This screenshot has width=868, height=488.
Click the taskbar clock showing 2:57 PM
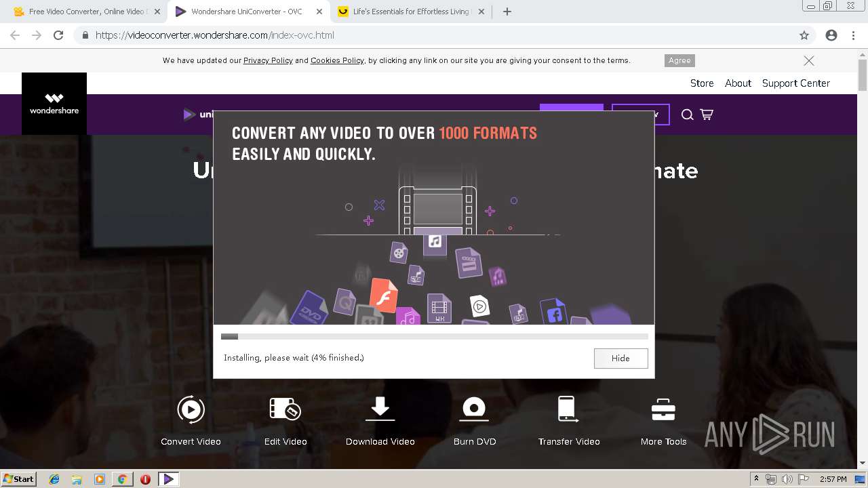coord(833,479)
